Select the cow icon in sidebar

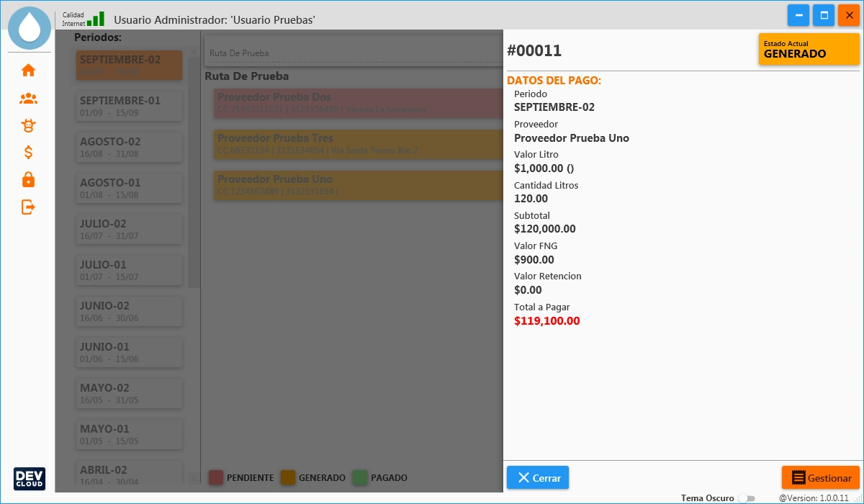(28, 125)
